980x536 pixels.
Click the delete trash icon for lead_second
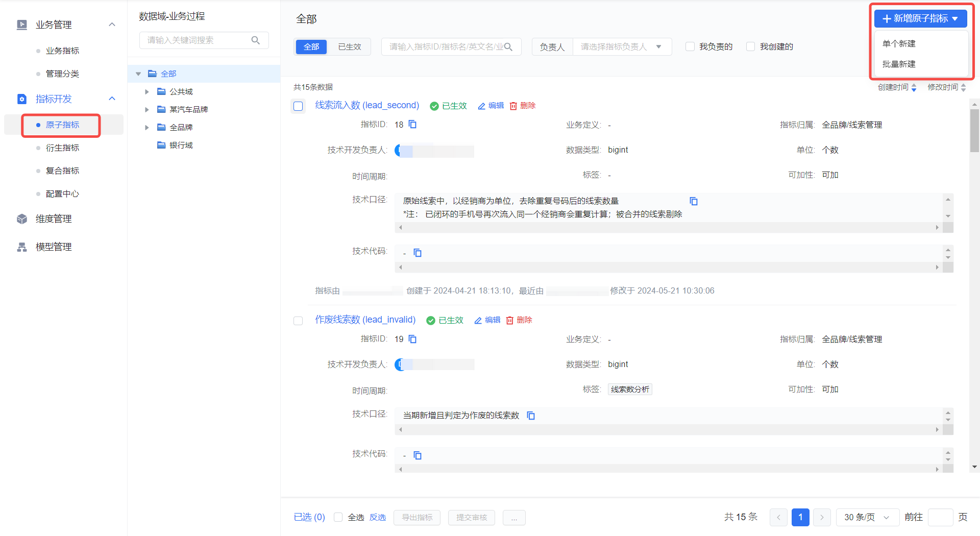pos(513,106)
